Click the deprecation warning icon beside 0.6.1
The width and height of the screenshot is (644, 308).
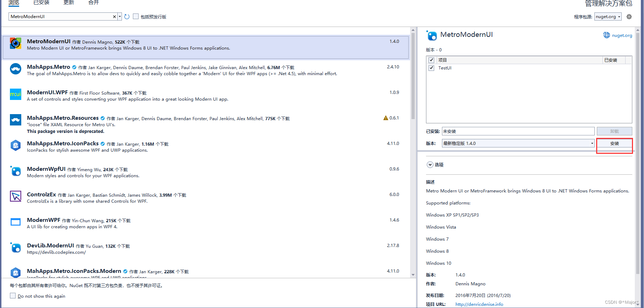[x=386, y=118]
